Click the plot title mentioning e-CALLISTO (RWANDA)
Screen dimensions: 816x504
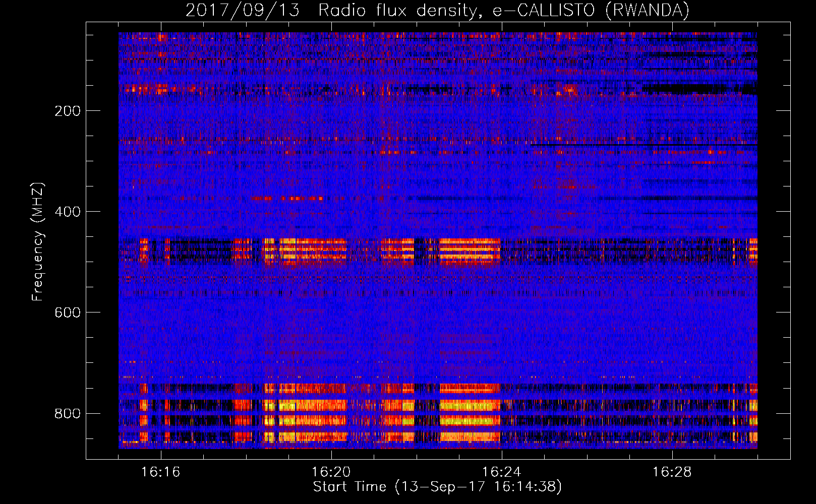(x=437, y=11)
